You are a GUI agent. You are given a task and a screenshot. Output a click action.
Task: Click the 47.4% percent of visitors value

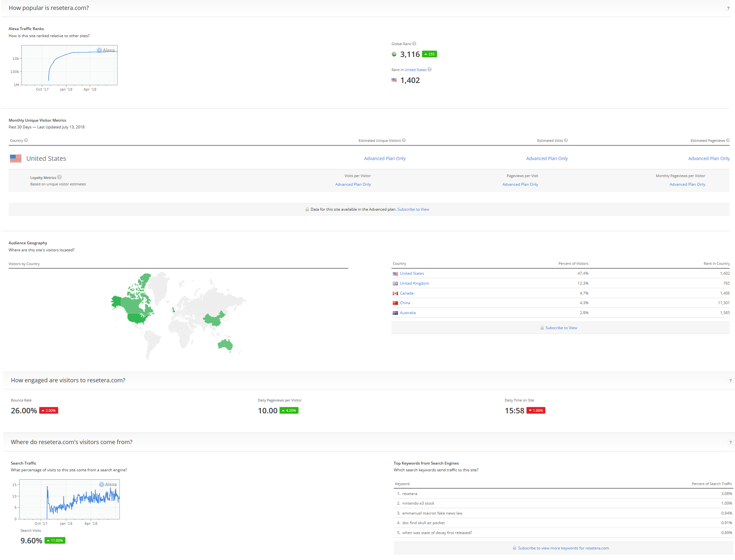583,273
